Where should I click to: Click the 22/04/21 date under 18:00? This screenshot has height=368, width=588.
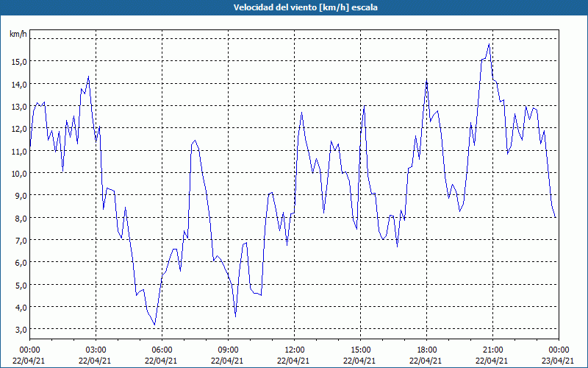(426, 361)
